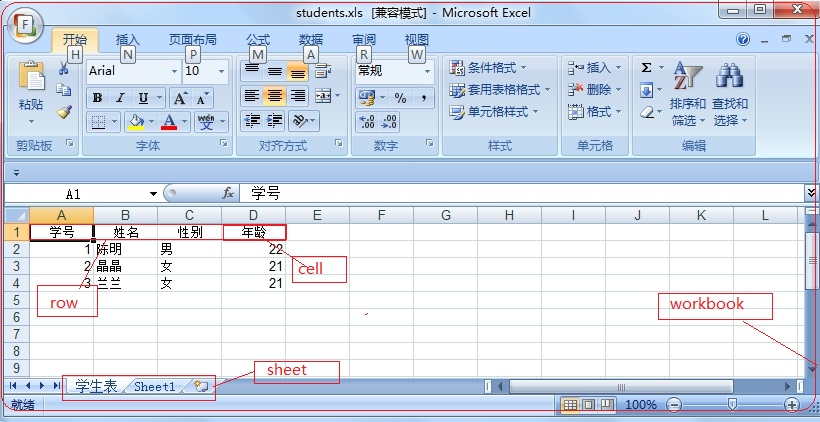Click the red font color A
Viewport: 820px width, 422px height.
coord(169,122)
